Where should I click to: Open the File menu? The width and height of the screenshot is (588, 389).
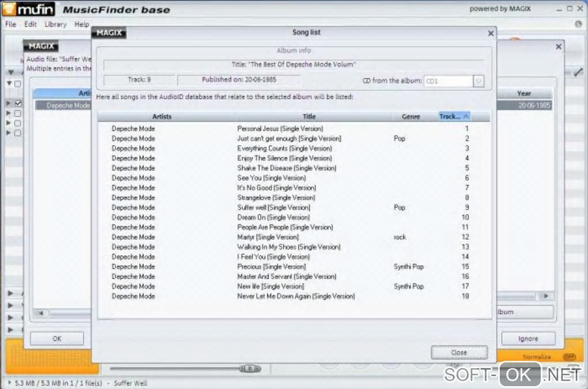click(10, 24)
